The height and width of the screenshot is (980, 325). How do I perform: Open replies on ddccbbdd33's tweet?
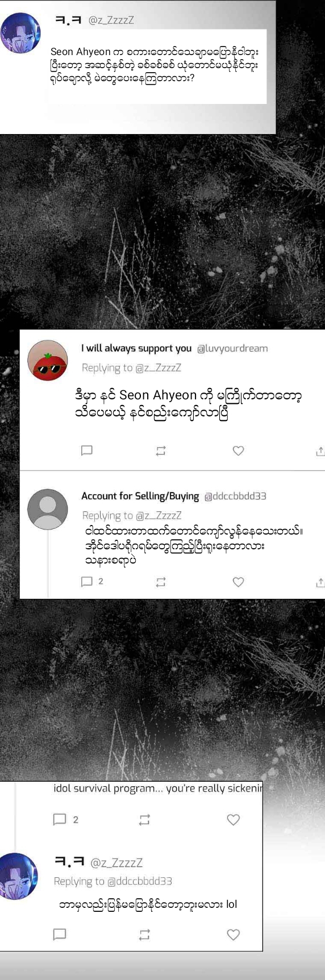[93, 581]
